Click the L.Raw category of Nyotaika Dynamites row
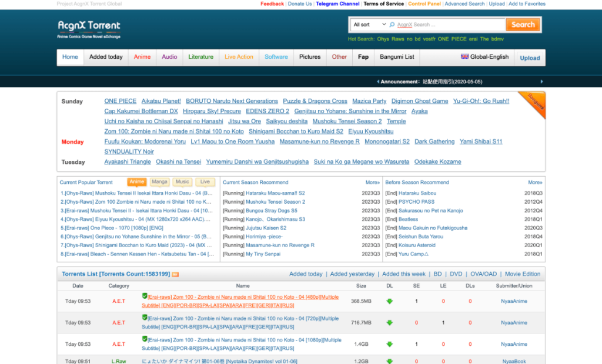This screenshot has width=602, height=364. (x=119, y=361)
